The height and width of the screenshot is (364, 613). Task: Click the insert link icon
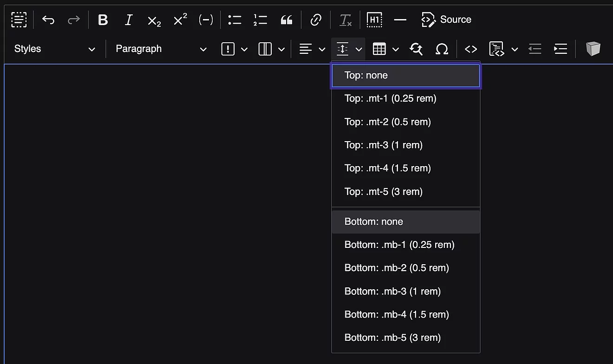point(316,20)
